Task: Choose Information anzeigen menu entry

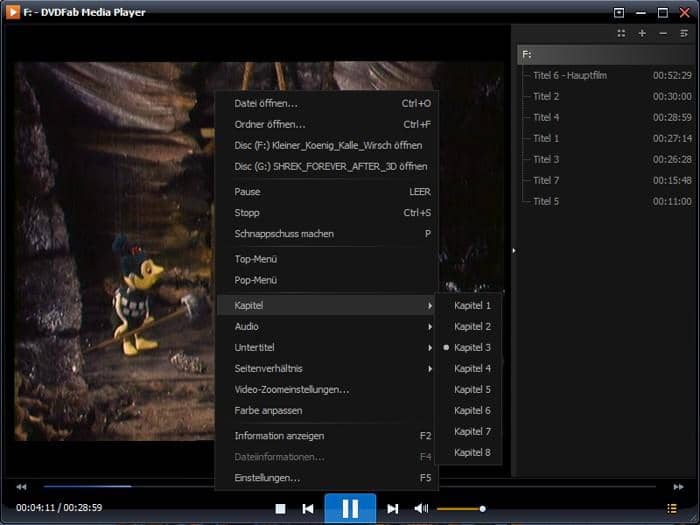Action: coord(326,436)
